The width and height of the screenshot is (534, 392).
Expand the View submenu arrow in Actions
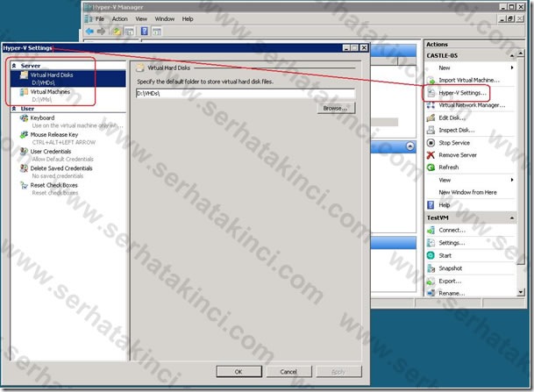click(512, 180)
